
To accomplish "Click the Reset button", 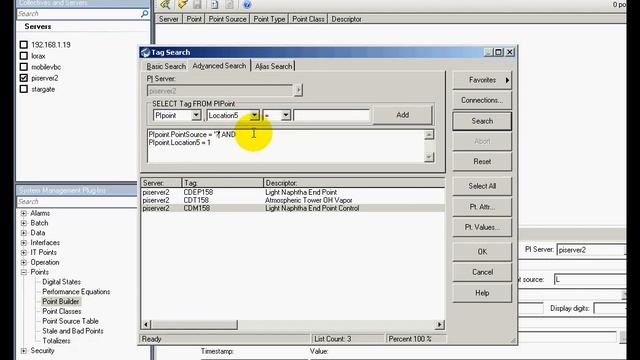I will [x=482, y=162].
